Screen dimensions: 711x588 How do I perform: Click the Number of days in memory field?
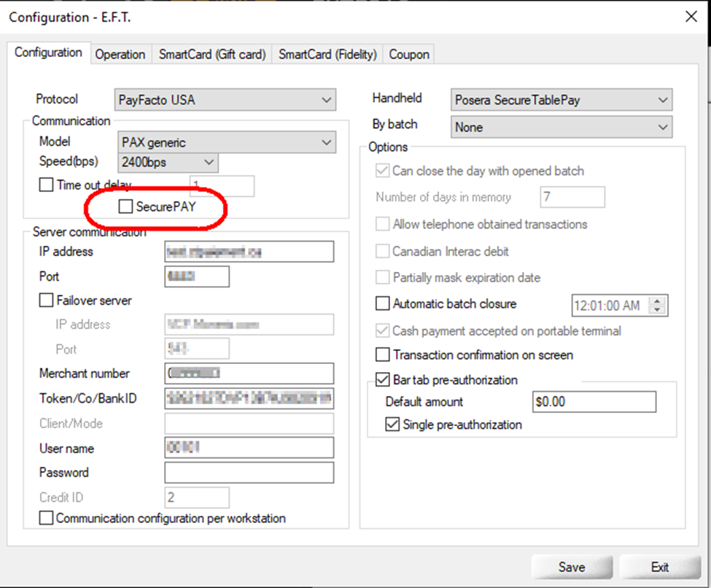pyautogui.click(x=572, y=197)
